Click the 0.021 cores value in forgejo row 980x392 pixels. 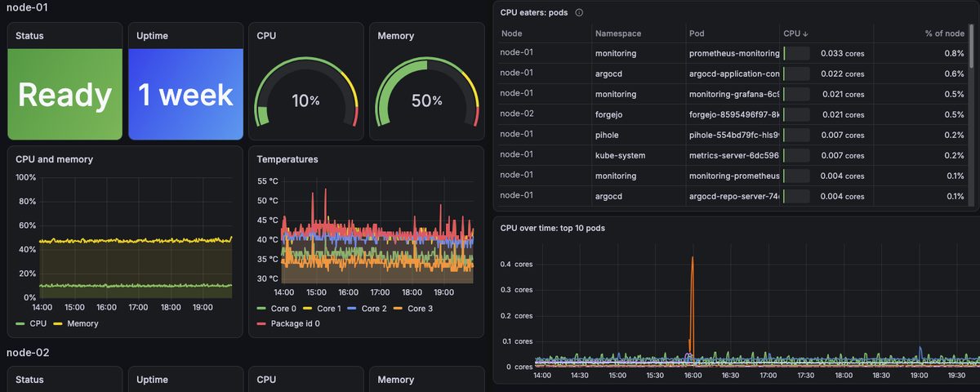842,114
